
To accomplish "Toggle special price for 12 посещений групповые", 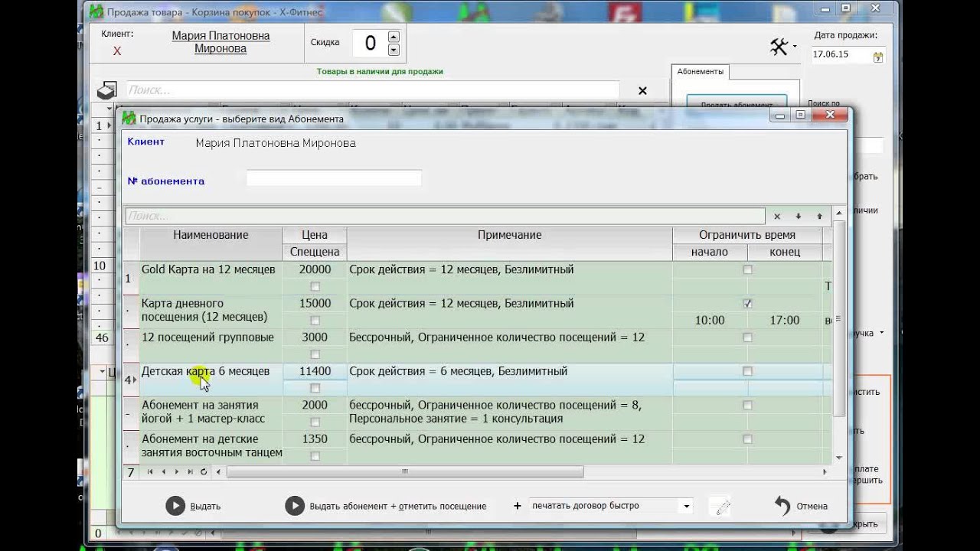I will point(315,354).
